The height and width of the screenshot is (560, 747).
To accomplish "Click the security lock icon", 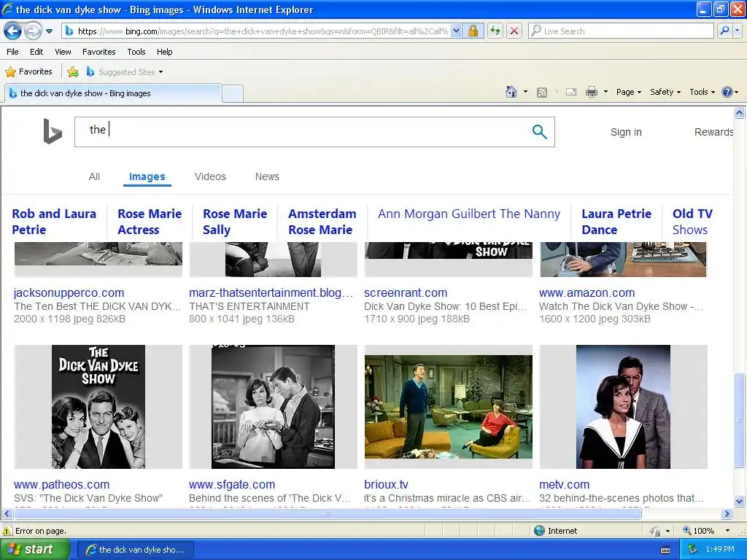I will click(x=473, y=31).
